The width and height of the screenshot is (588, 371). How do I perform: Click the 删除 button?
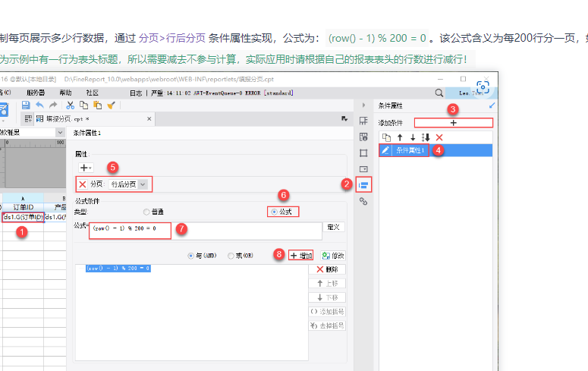click(327, 269)
